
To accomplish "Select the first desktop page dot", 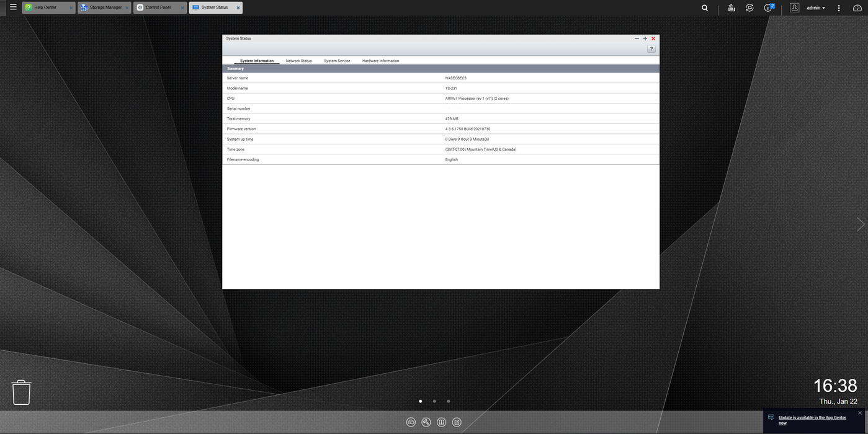I will 420,401.
